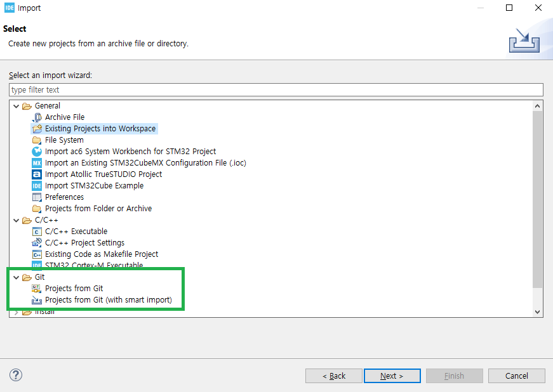
Task: Select File System import option
Action: click(64, 140)
